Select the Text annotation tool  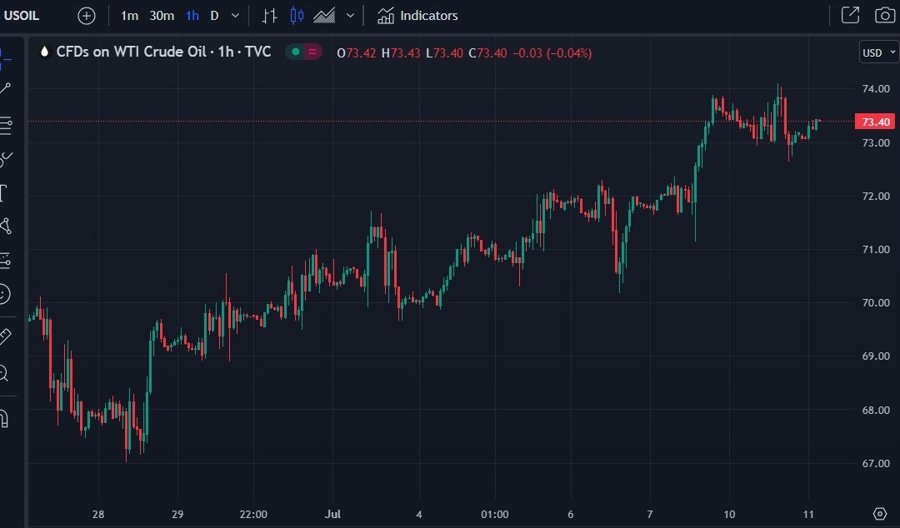[x=5, y=192]
